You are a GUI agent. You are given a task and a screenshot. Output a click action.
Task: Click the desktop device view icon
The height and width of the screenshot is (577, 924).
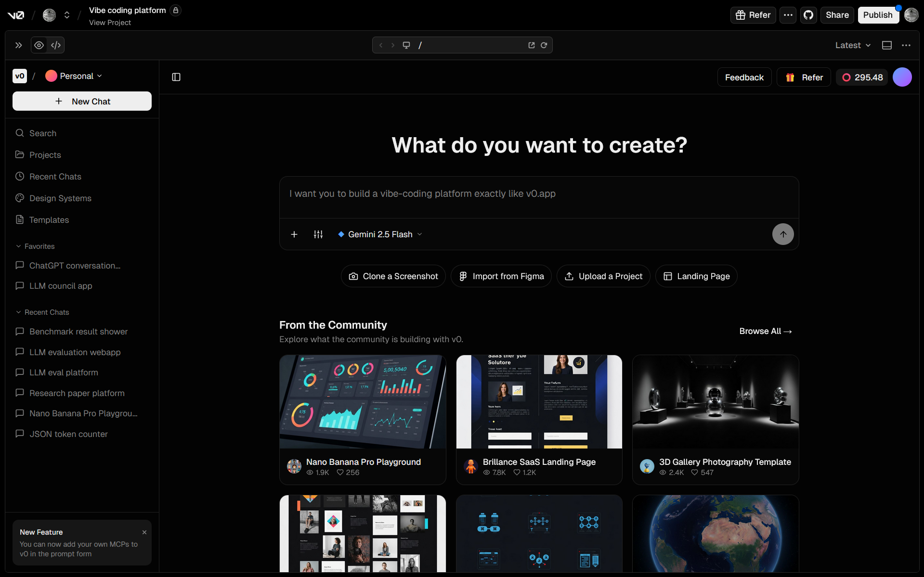[406, 45]
